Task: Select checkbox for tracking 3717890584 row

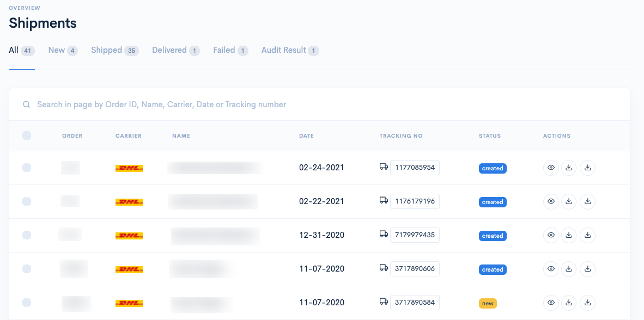Action: tap(27, 303)
